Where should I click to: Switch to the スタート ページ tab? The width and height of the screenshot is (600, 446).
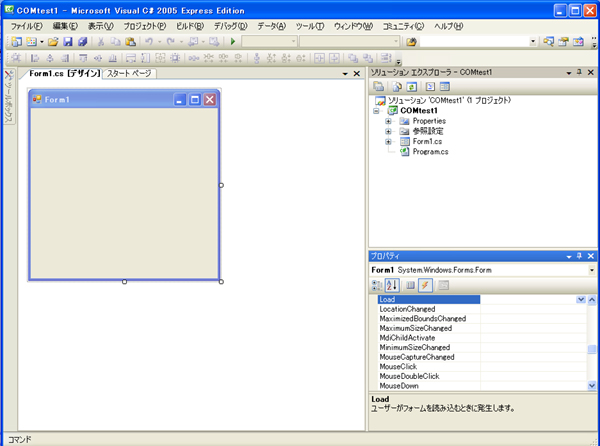pyautogui.click(x=129, y=73)
